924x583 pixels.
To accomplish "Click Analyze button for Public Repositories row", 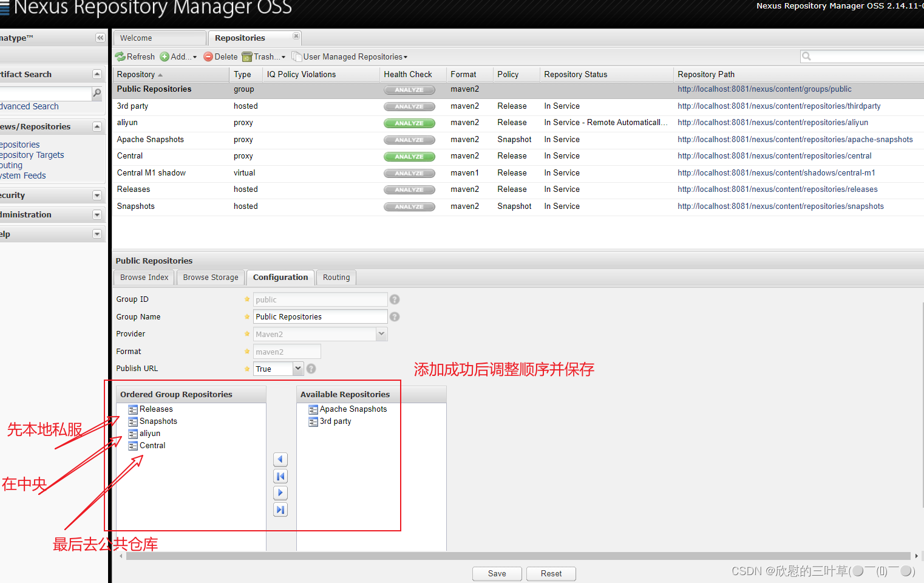I will (409, 89).
